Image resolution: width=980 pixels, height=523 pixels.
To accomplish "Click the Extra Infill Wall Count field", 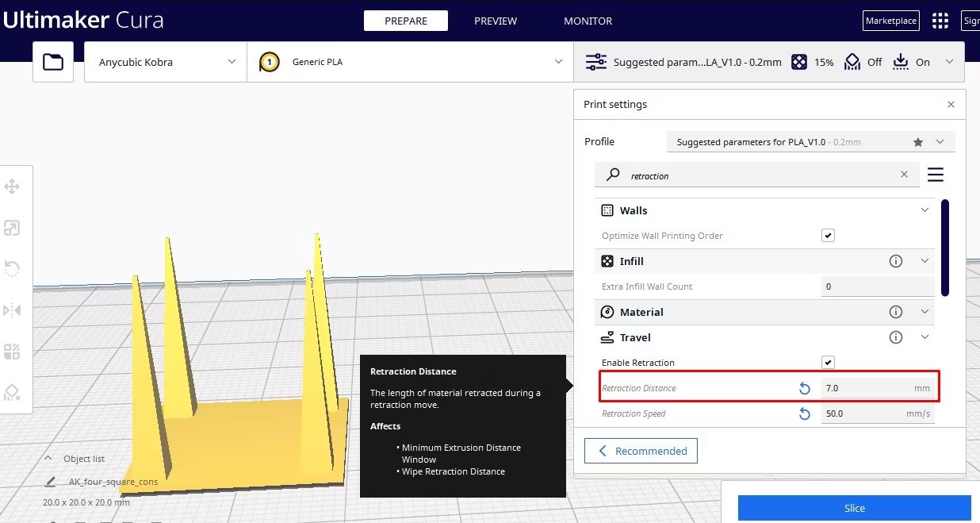I will click(x=878, y=286).
